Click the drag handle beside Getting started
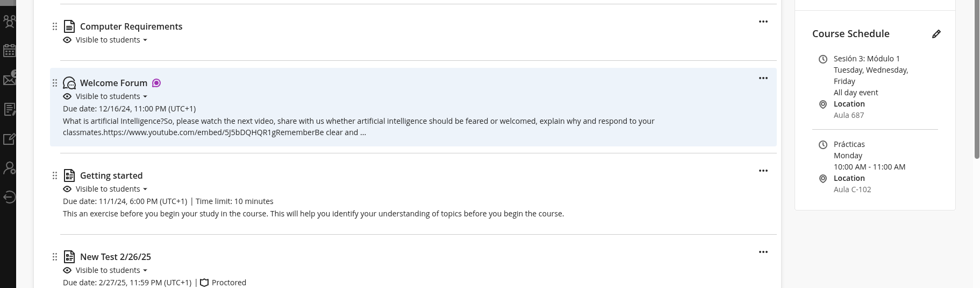The height and width of the screenshot is (288, 980). click(55, 175)
